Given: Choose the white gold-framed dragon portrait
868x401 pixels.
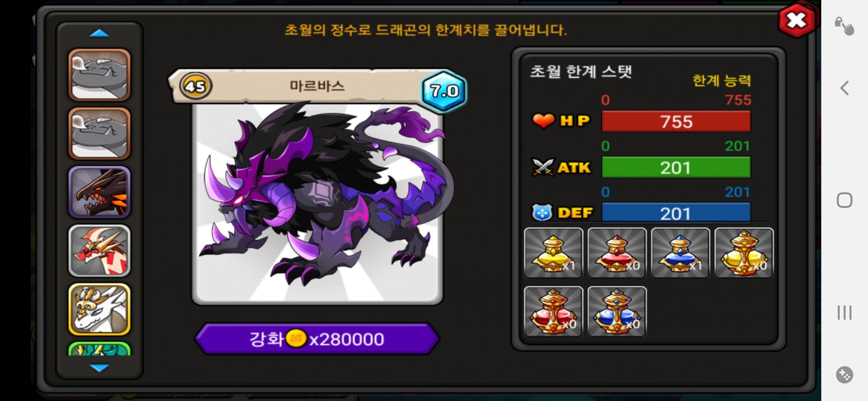Looking at the screenshot, I should [x=99, y=309].
